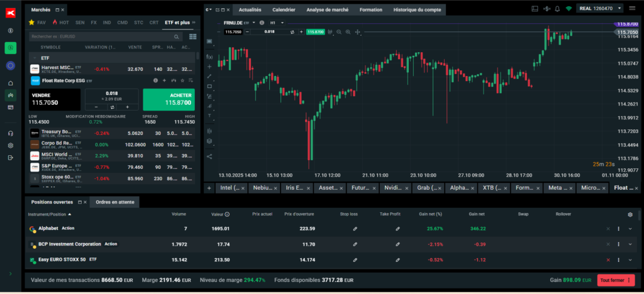Click the logout icon in the sidebar
Screen dimensions: 644x294
point(11,158)
